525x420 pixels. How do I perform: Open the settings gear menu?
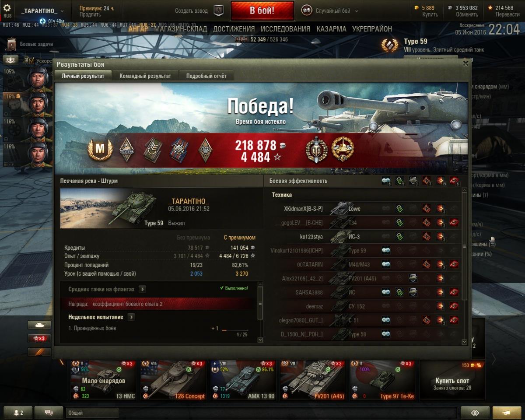7,8
